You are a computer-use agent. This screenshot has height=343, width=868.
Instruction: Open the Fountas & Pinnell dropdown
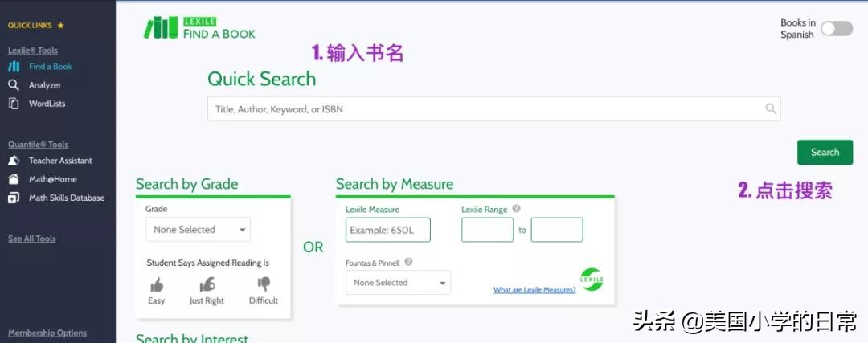398,282
